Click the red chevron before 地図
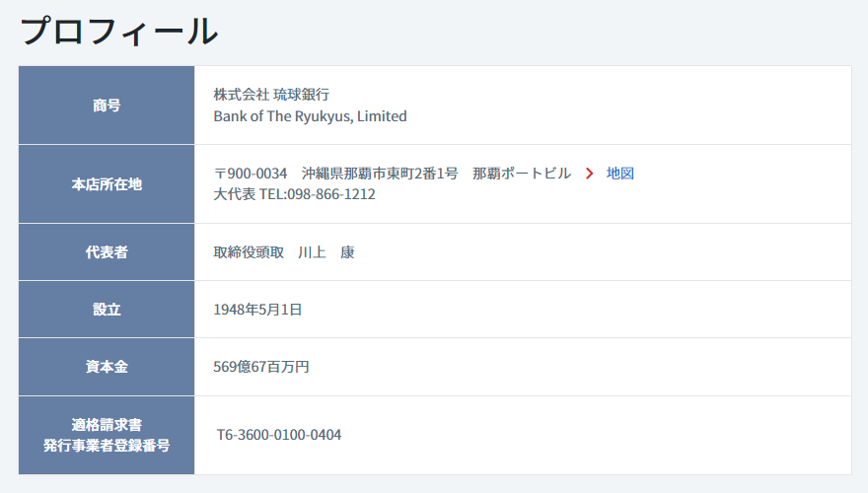 pos(590,174)
